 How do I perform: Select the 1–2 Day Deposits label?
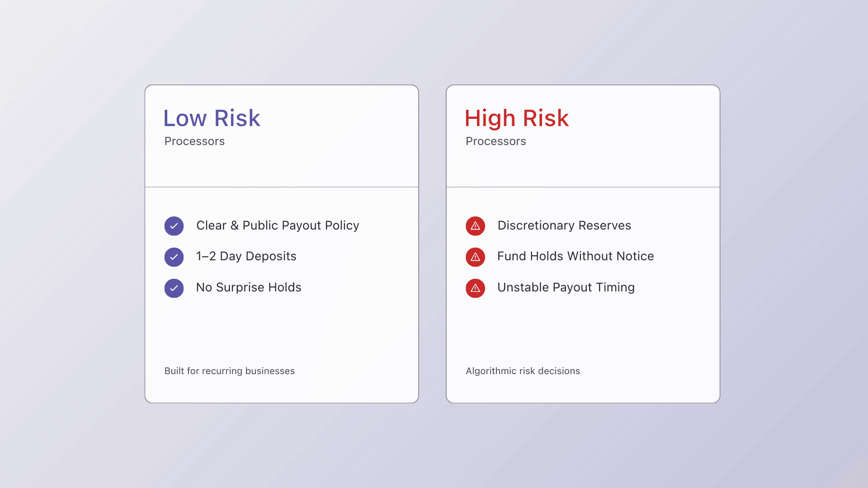(246, 256)
